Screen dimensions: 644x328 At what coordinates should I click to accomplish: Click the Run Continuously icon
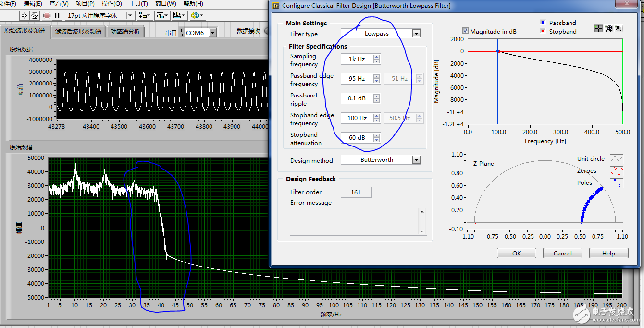[35, 15]
